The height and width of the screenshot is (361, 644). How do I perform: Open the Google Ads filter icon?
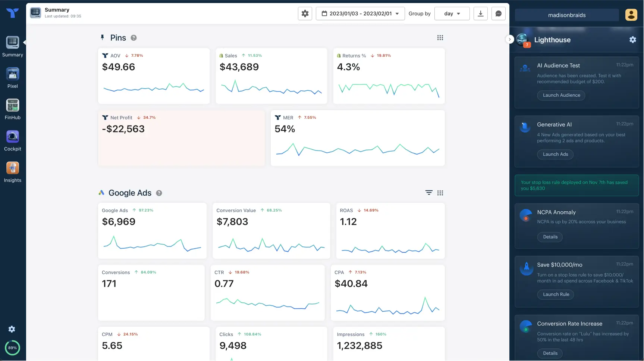point(429,193)
